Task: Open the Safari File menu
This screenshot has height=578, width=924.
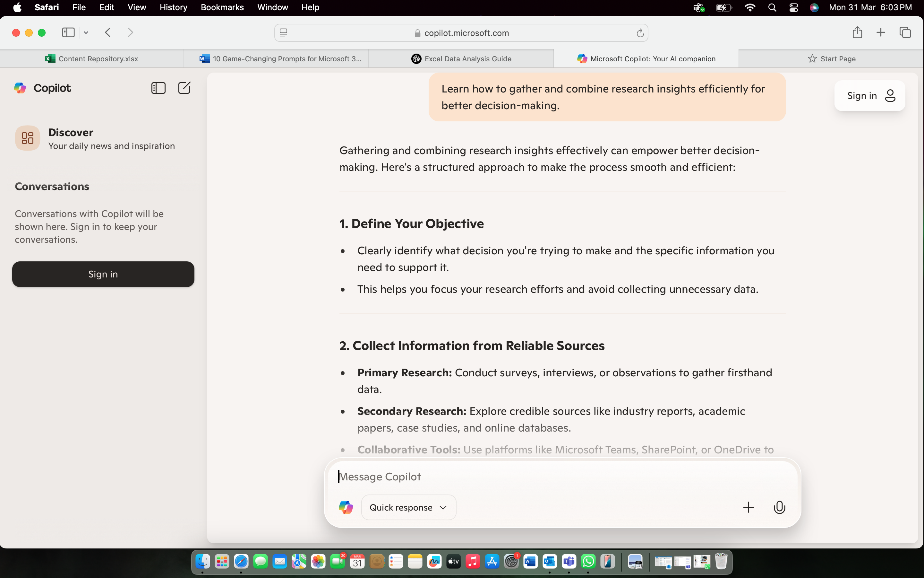Action: coord(79,8)
